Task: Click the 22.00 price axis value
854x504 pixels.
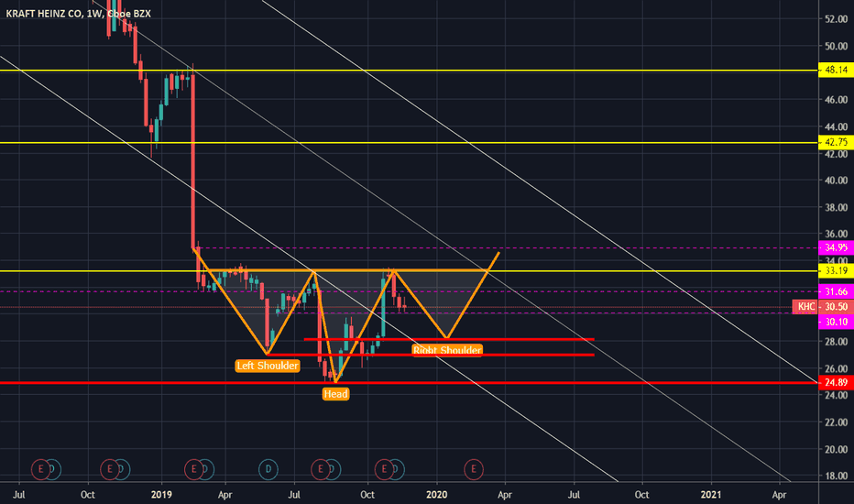Action: 836,422
